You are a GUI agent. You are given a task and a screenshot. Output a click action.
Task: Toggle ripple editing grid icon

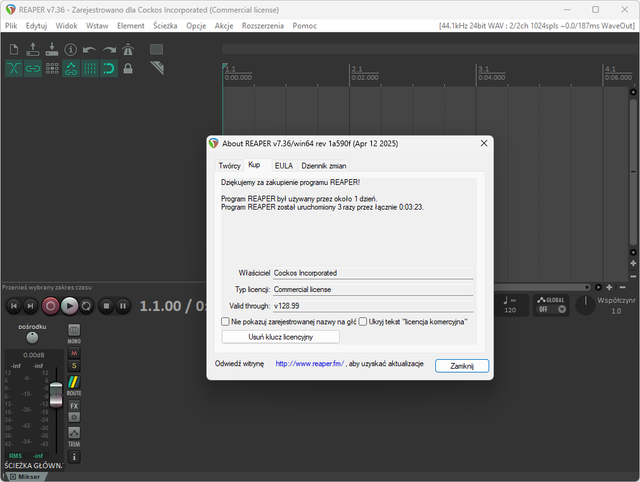tap(52, 68)
